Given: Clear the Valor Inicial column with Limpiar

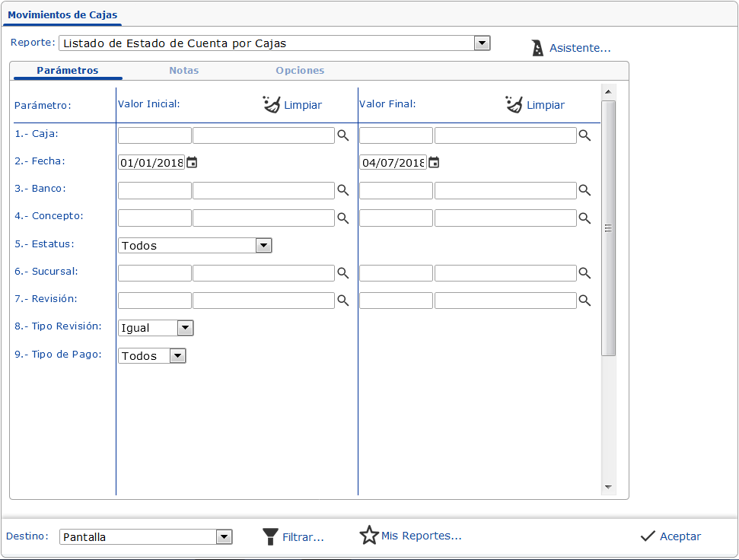Looking at the screenshot, I should pos(292,105).
